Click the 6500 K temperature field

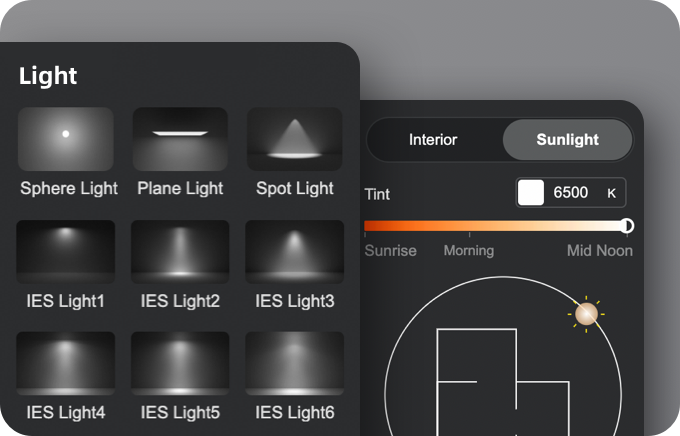click(571, 193)
